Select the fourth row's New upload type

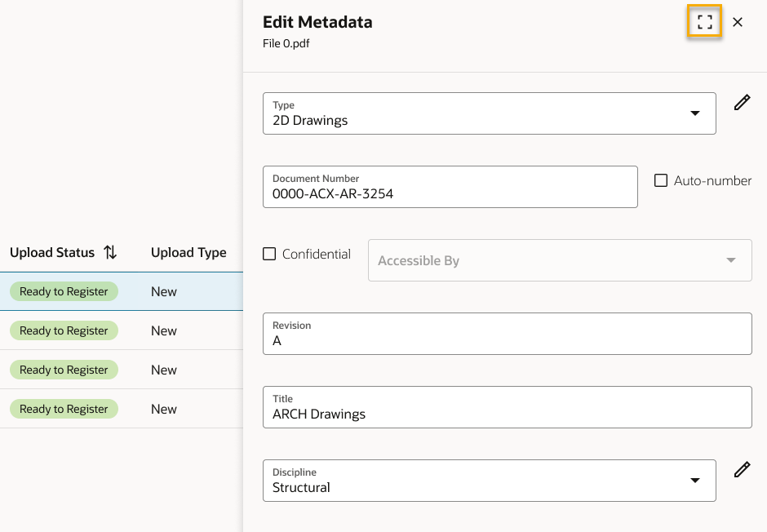[164, 409]
